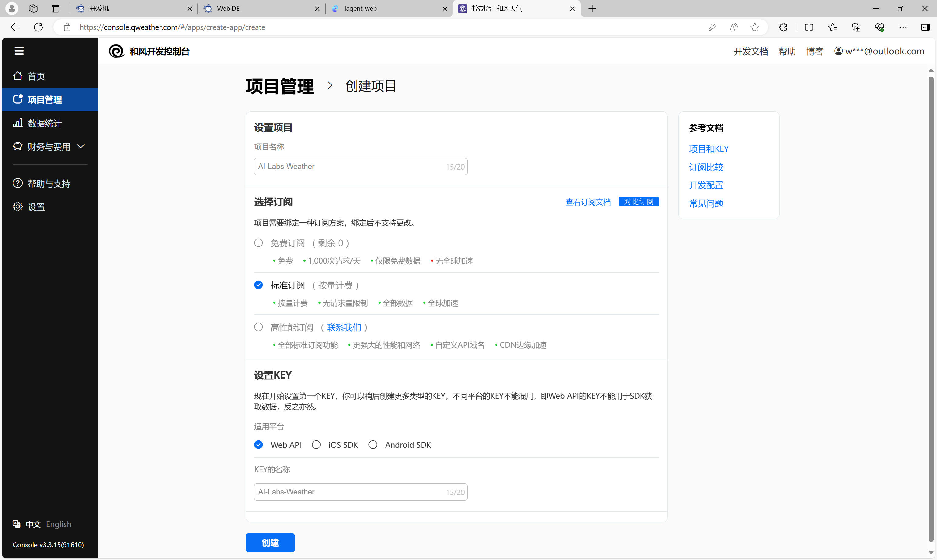The width and height of the screenshot is (937, 560).
Task: Focus the KEY的名称 input field
Action: [361, 492]
